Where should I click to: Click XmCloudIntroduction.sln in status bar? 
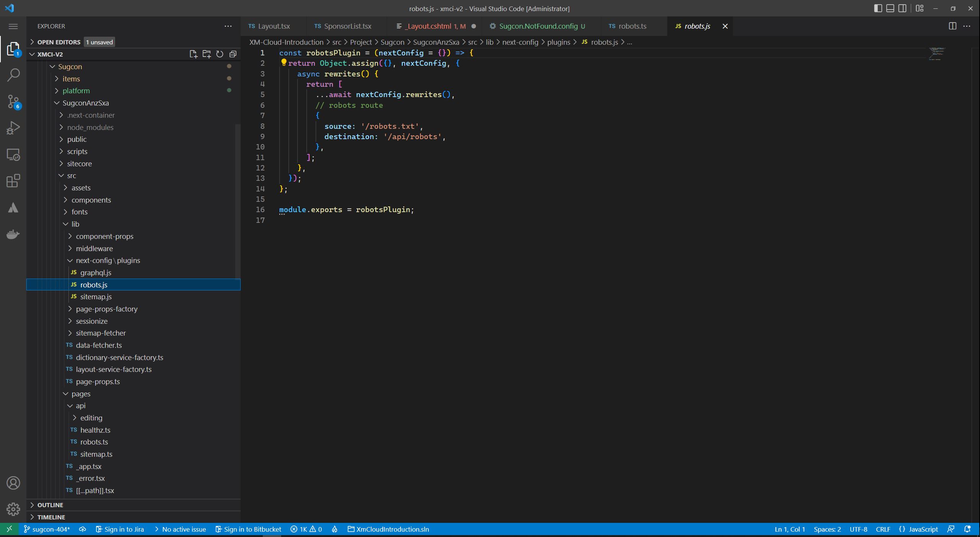pyautogui.click(x=388, y=529)
